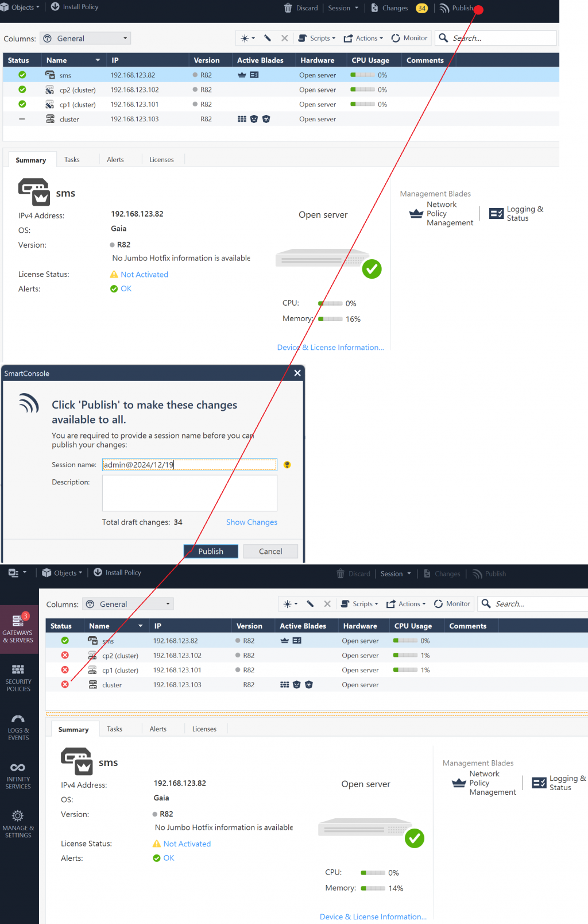Click the Network Policy Management blade icon in the sidebar window

coord(459,783)
